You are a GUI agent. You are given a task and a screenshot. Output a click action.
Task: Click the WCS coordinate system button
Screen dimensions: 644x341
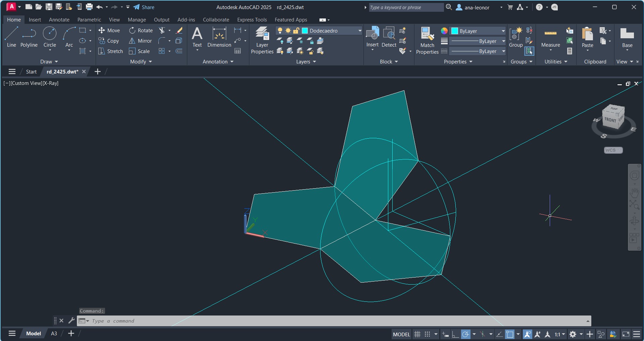pyautogui.click(x=613, y=150)
